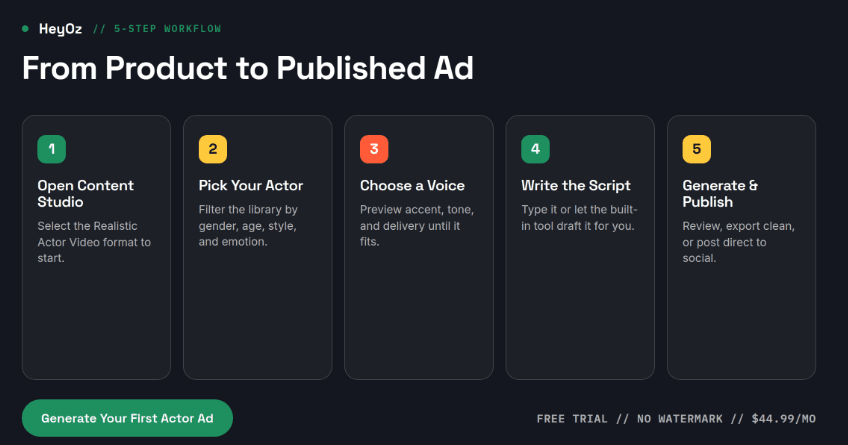
Task: Click the yellow step 5 badge
Action: (697, 149)
